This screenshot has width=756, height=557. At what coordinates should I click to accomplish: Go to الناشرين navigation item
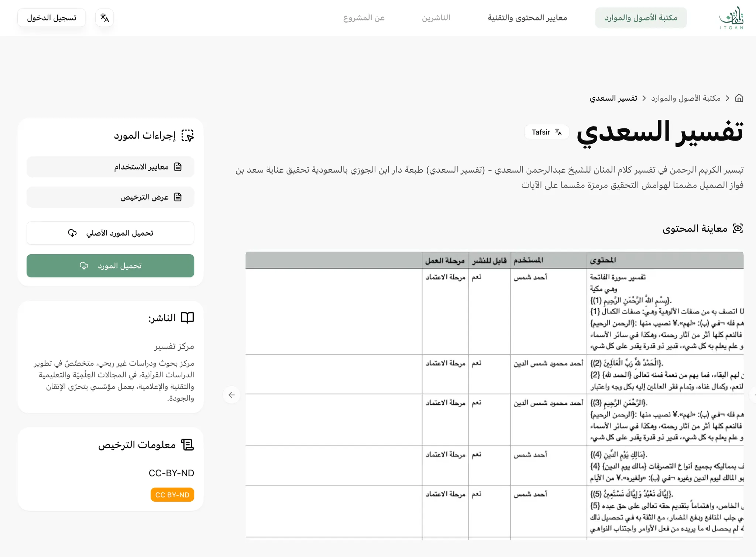(x=436, y=18)
